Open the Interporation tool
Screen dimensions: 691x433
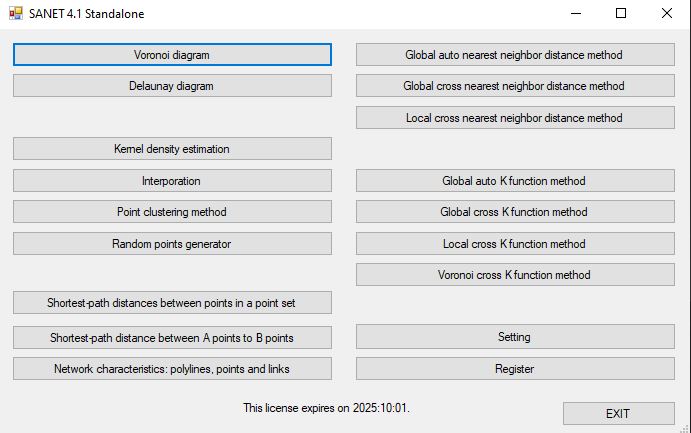coord(172,181)
